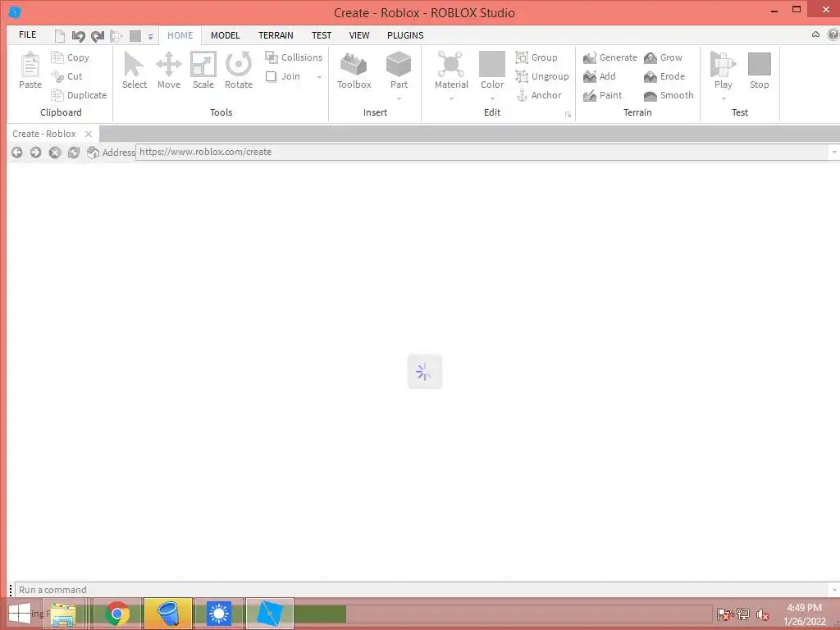Click the Color swatch
840x630 pixels.
click(492, 64)
